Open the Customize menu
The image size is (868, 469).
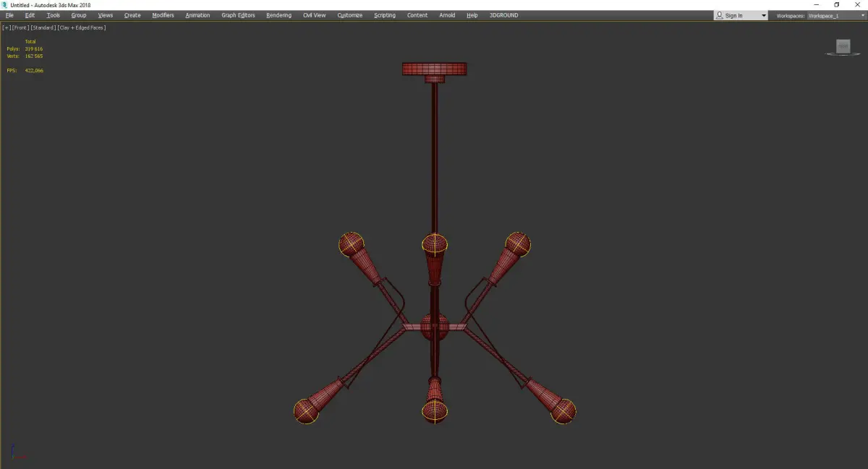350,15
